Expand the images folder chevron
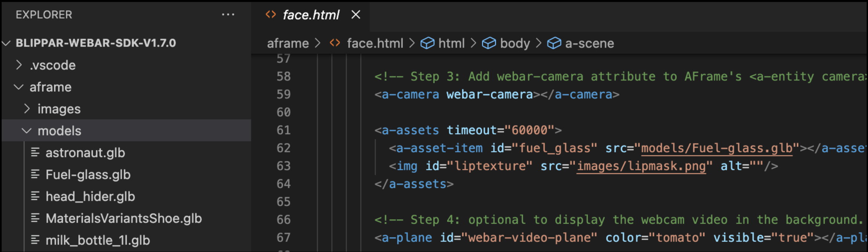 (27, 109)
